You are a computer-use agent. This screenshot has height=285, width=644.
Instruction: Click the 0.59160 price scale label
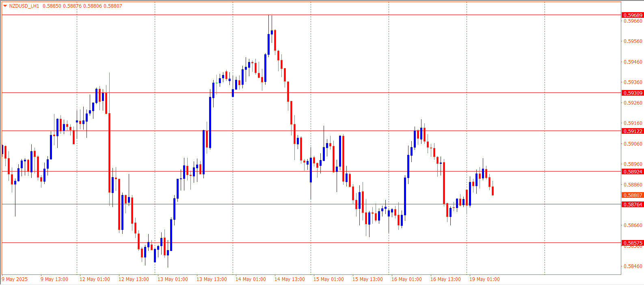click(633, 123)
